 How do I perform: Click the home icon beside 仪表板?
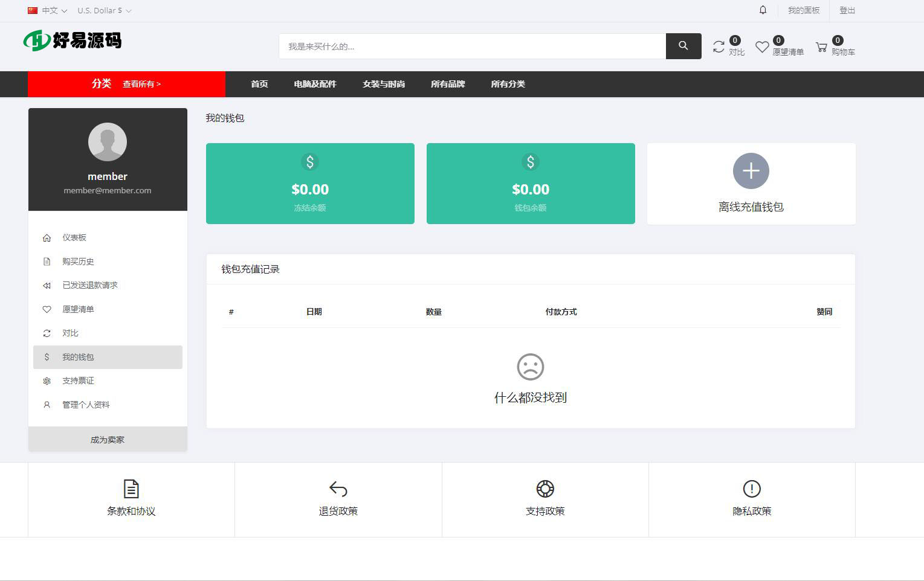coord(47,238)
